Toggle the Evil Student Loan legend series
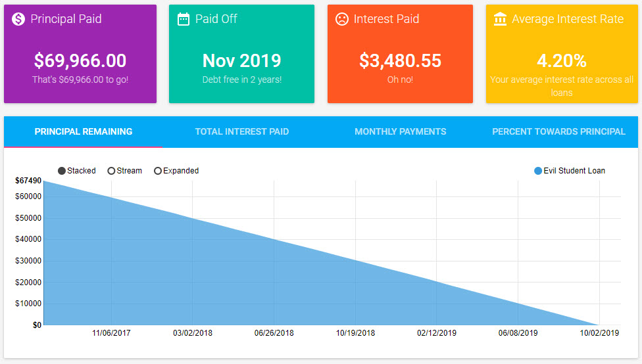 click(574, 171)
